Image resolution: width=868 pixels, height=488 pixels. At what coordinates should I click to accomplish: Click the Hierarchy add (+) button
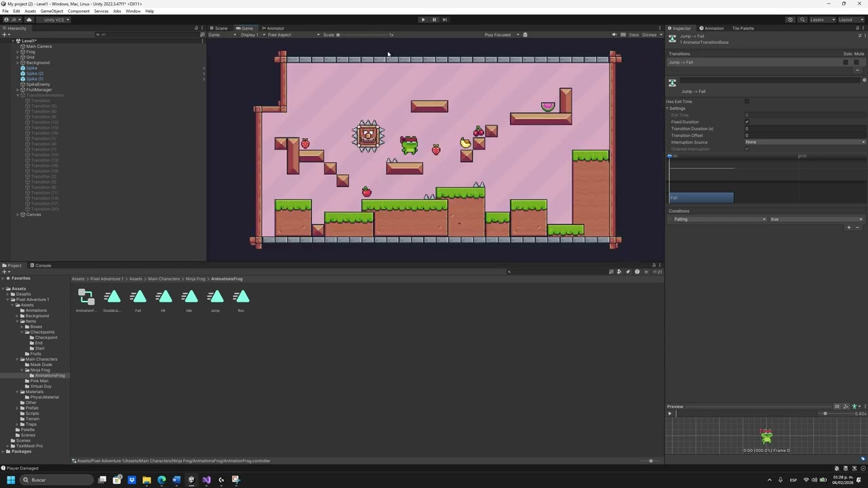pos(5,35)
